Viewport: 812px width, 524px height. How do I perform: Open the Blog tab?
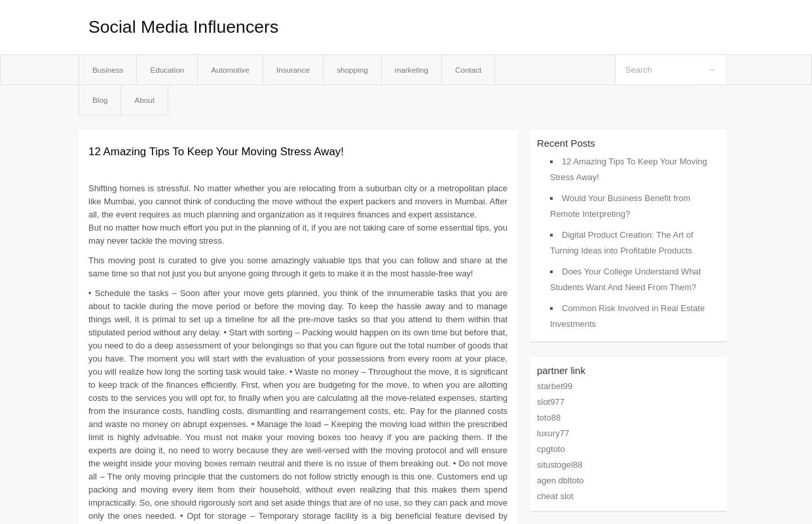(x=100, y=100)
